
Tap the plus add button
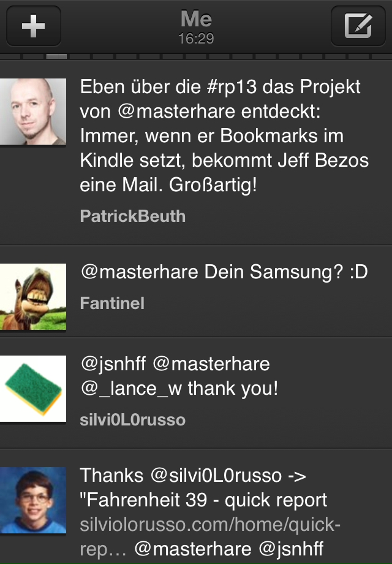[x=34, y=26]
